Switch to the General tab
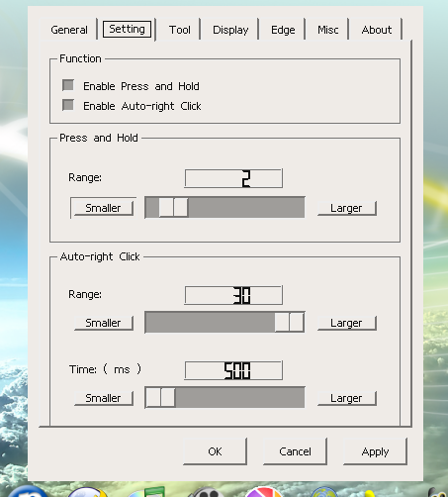Image resolution: width=448 pixels, height=497 pixels. (x=69, y=30)
